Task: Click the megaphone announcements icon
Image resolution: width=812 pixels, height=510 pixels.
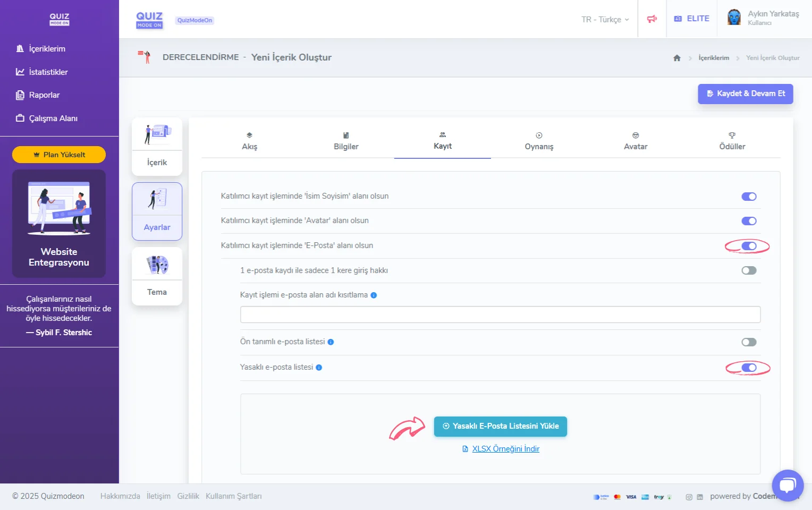Action: pyautogui.click(x=652, y=19)
